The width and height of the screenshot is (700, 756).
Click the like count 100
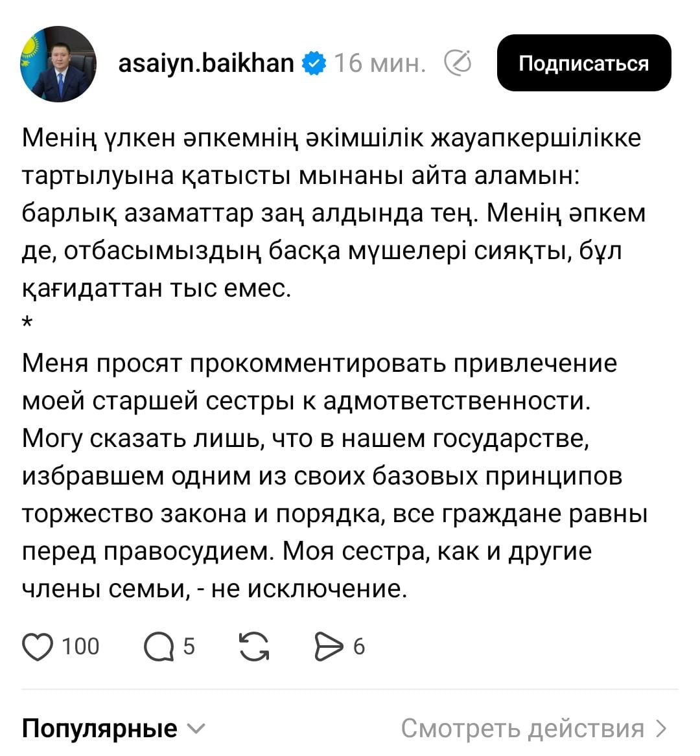[x=81, y=647]
